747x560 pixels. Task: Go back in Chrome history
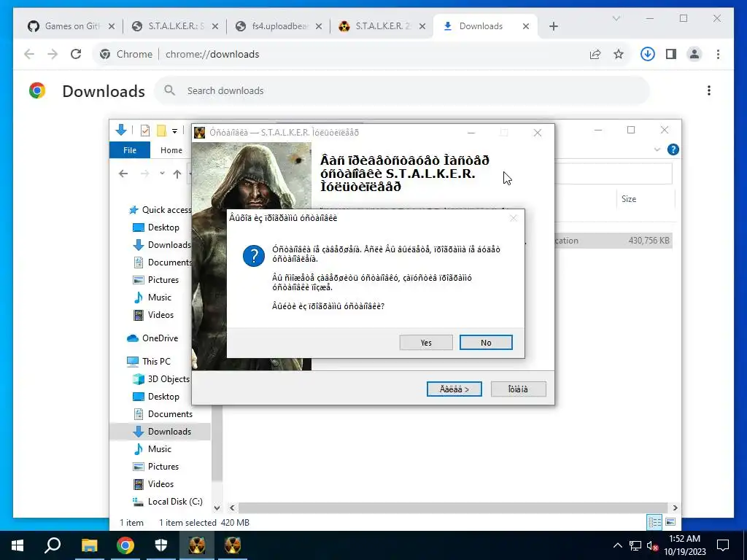pos(29,54)
